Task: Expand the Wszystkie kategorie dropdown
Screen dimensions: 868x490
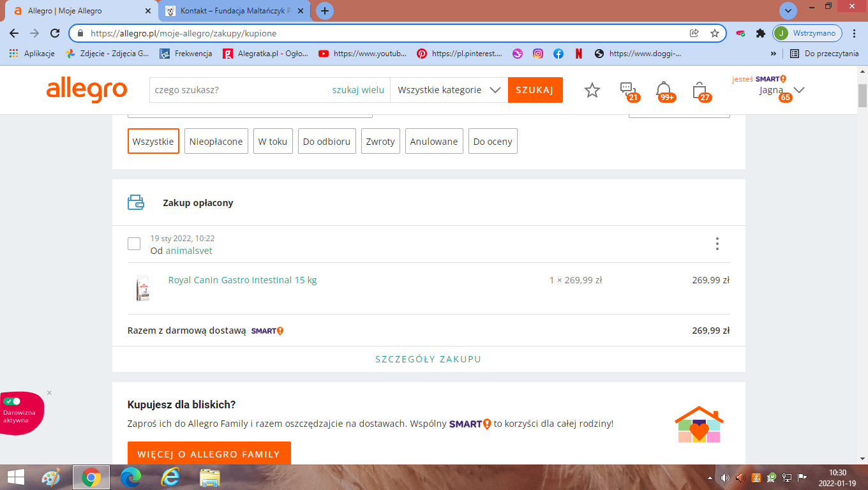Action: coord(449,90)
